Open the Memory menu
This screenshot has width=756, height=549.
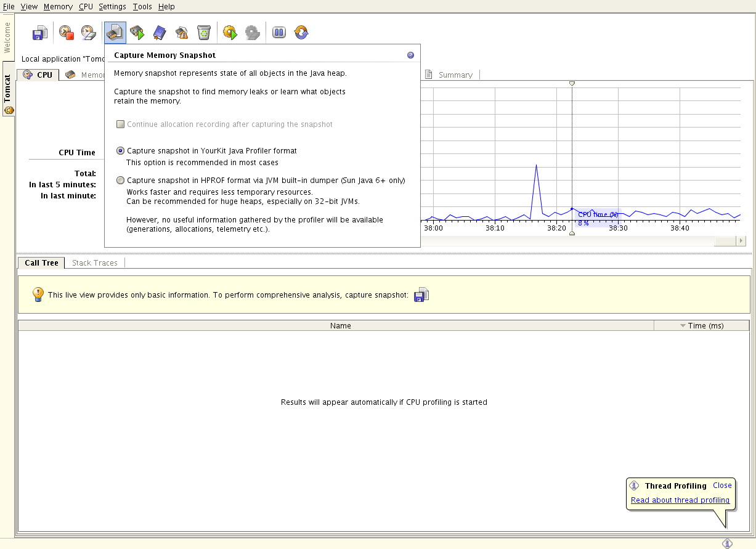58,7
